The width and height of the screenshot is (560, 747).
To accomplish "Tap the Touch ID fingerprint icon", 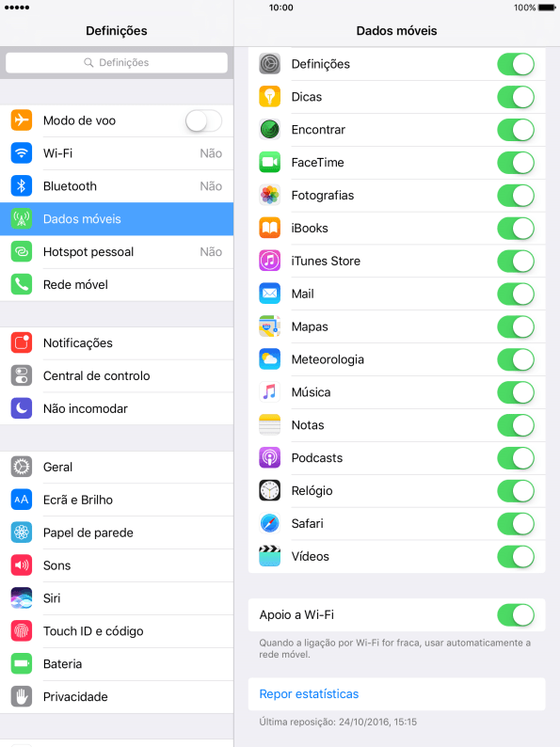I will (x=22, y=630).
